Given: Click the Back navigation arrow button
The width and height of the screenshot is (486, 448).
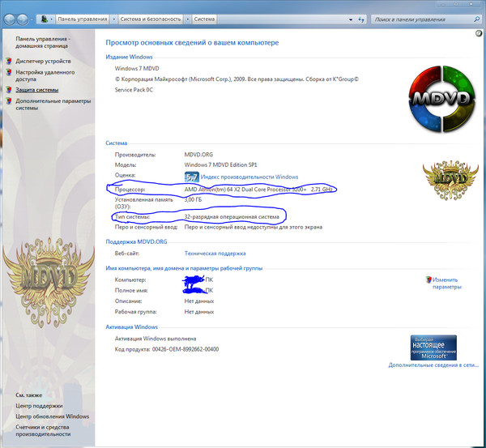Looking at the screenshot, I should click(x=10, y=19).
